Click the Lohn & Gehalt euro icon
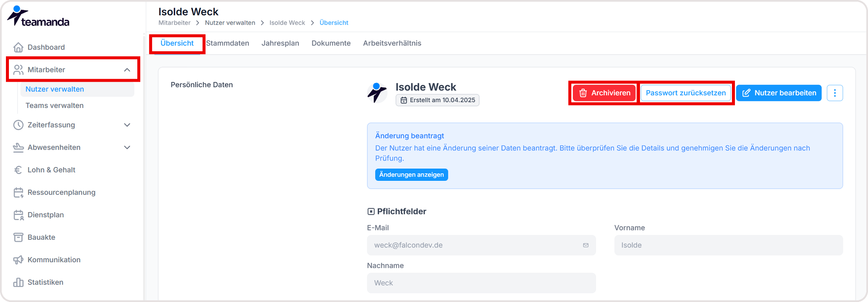Screen dimensions: 868x302 tap(18, 170)
